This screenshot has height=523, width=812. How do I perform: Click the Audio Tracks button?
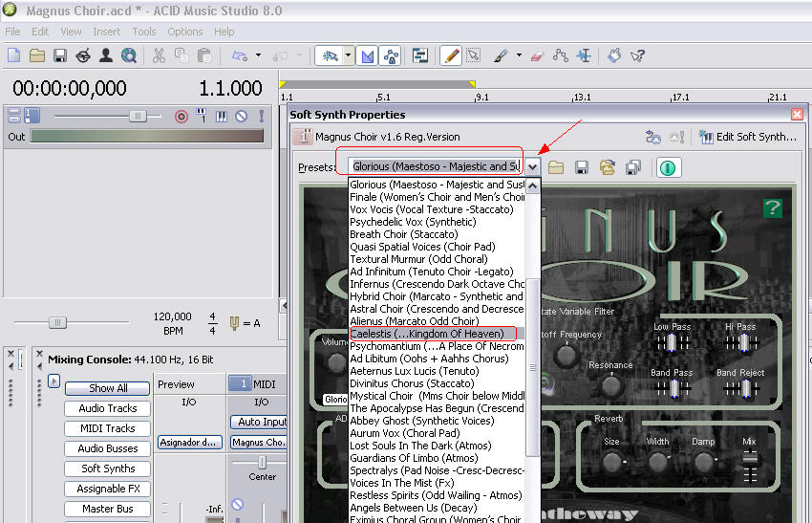108,408
